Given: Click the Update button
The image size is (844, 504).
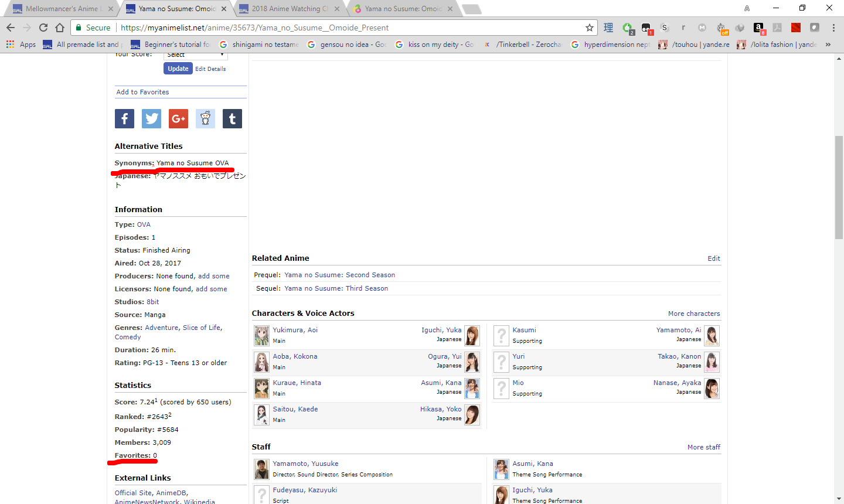Looking at the screenshot, I should pyautogui.click(x=178, y=69).
